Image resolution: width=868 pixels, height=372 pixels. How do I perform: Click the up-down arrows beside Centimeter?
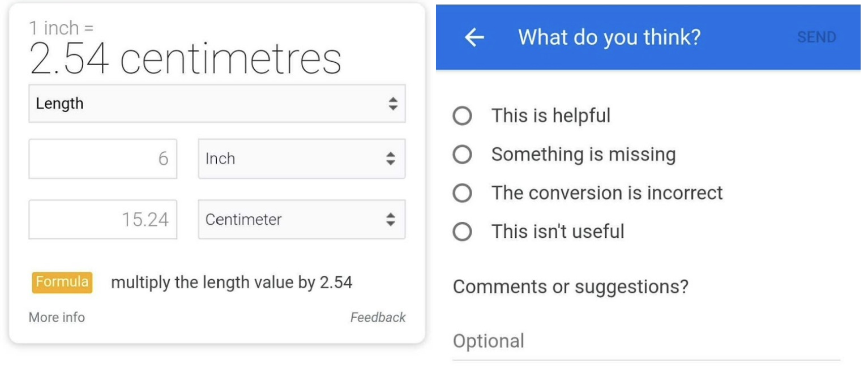click(391, 219)
